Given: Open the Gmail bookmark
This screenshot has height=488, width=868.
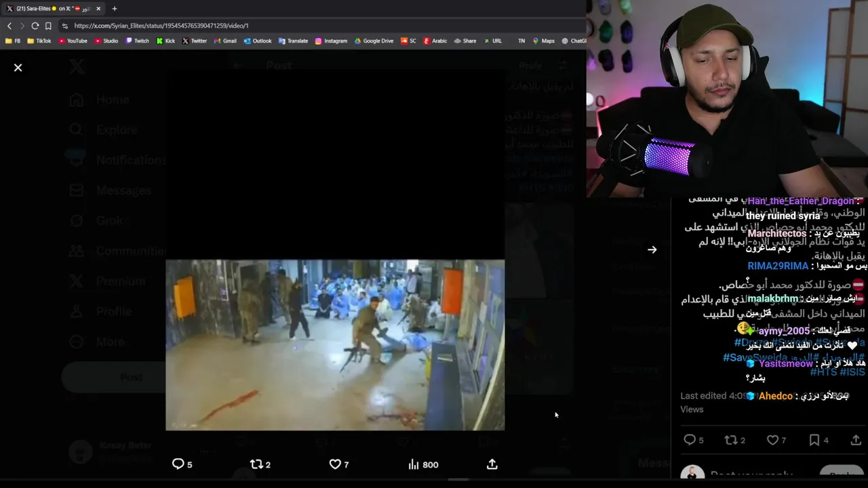Looking at the screenshot, I should coord(225,41).
